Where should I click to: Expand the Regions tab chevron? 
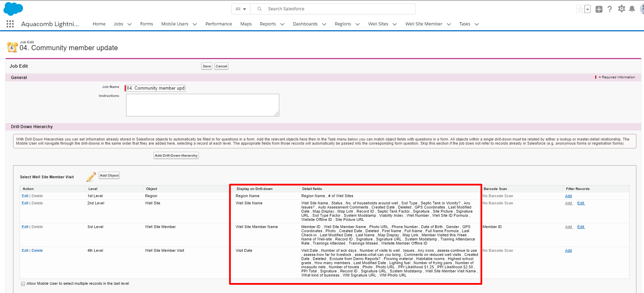coord(358,24)
